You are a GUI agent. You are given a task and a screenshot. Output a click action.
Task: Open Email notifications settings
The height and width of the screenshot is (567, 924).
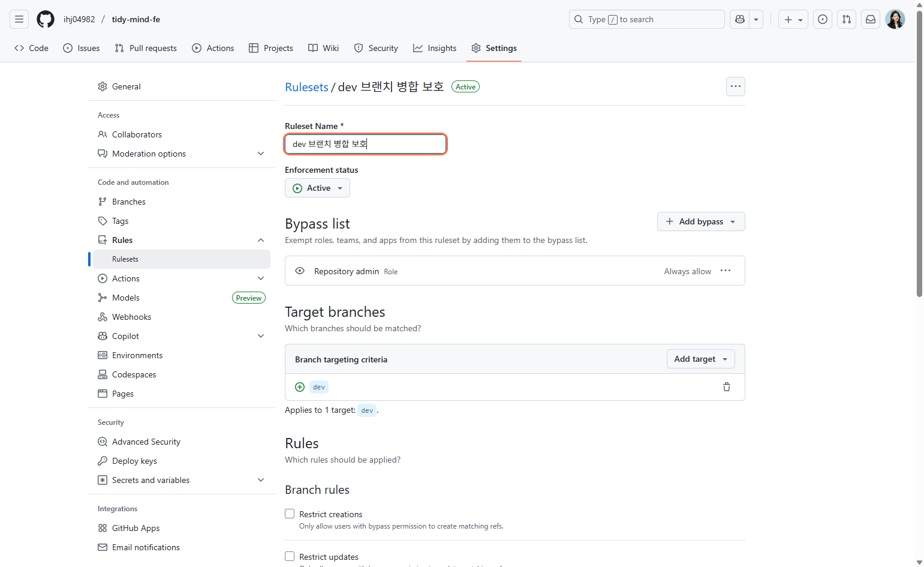pos(182,547)
